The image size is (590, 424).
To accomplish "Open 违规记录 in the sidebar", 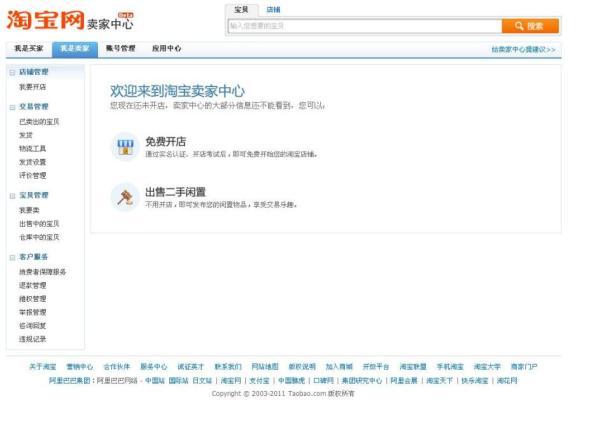I will click(x=32, y=339).
